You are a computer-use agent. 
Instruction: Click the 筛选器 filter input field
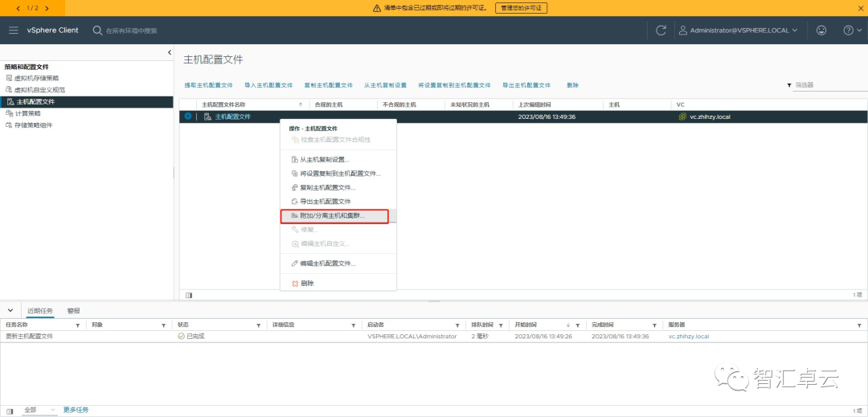point(830,85)
